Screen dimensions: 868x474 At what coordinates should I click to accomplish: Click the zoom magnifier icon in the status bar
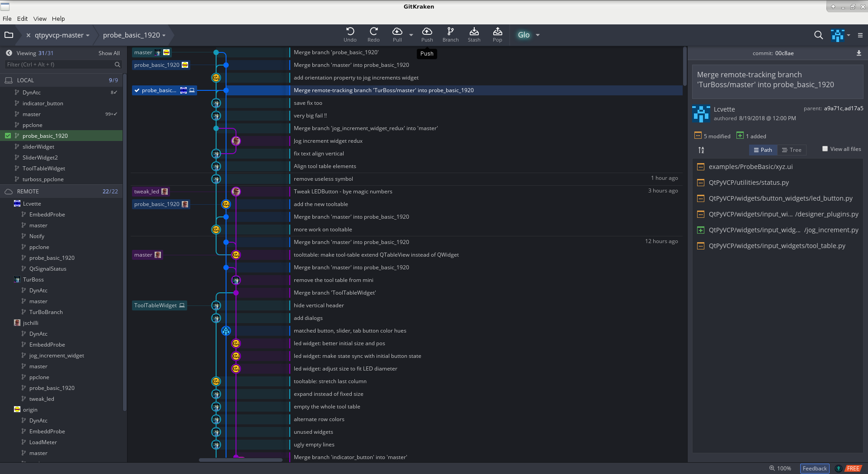pos(772,468)
